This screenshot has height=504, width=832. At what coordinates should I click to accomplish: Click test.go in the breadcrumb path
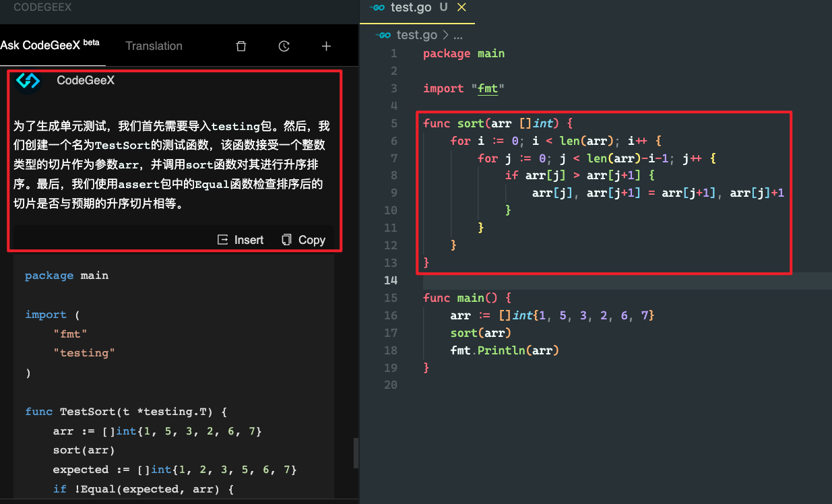tap(416, 35)
